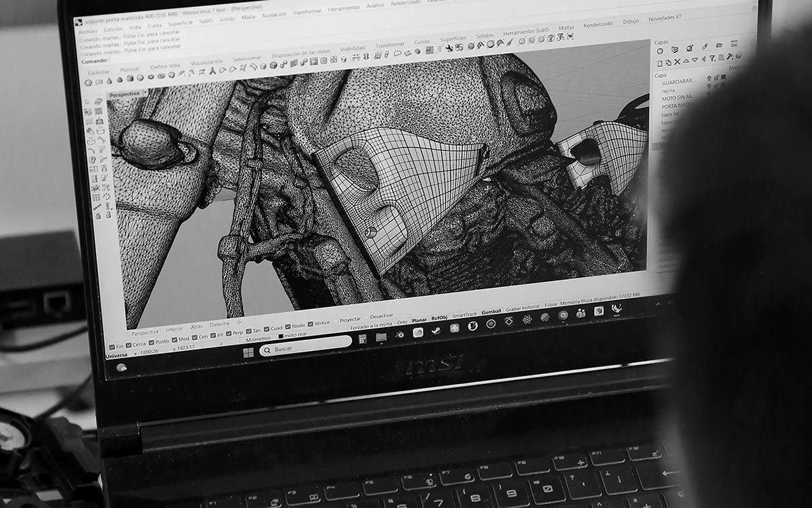This screenshot has height=508, width=812.
Task: Select the cylinder solid tool icon
Action: [130, 79]
